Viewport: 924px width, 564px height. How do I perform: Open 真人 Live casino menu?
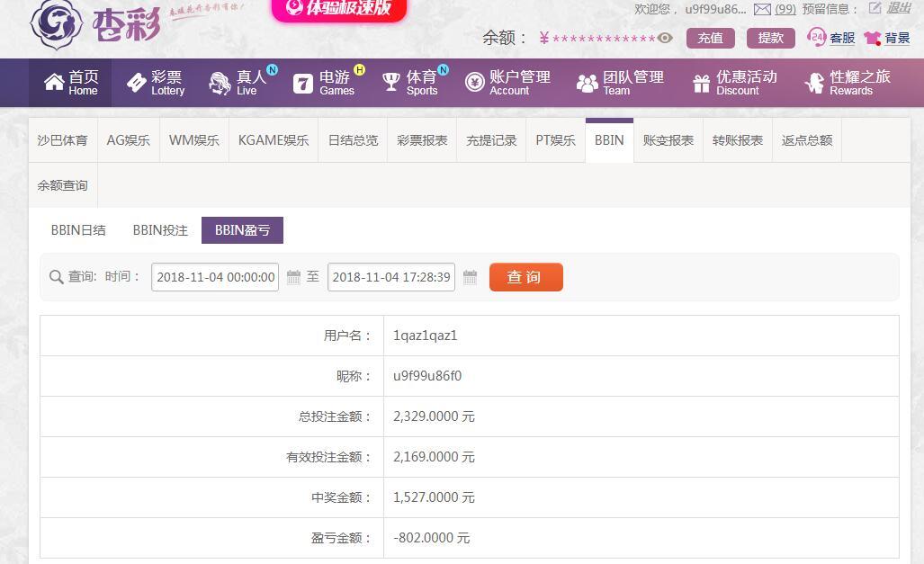238,83
